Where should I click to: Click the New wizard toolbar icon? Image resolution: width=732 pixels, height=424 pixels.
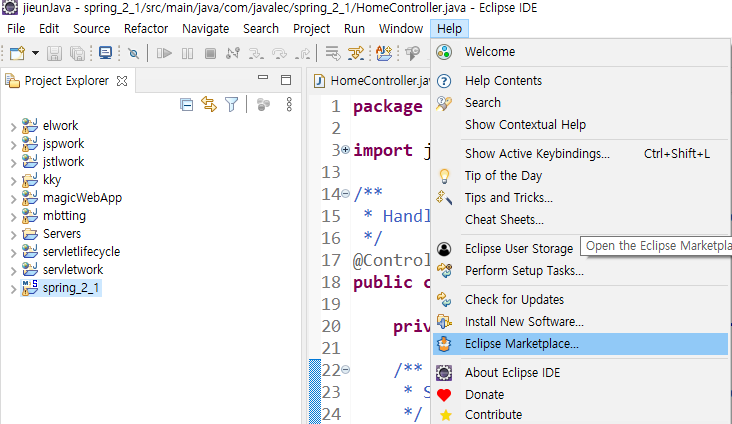(x=17, y=53)
